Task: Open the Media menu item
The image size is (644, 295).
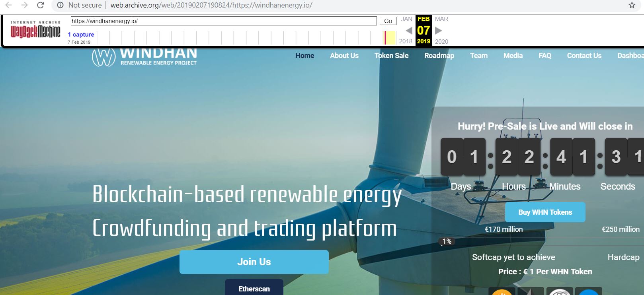Action: point(513,56)
